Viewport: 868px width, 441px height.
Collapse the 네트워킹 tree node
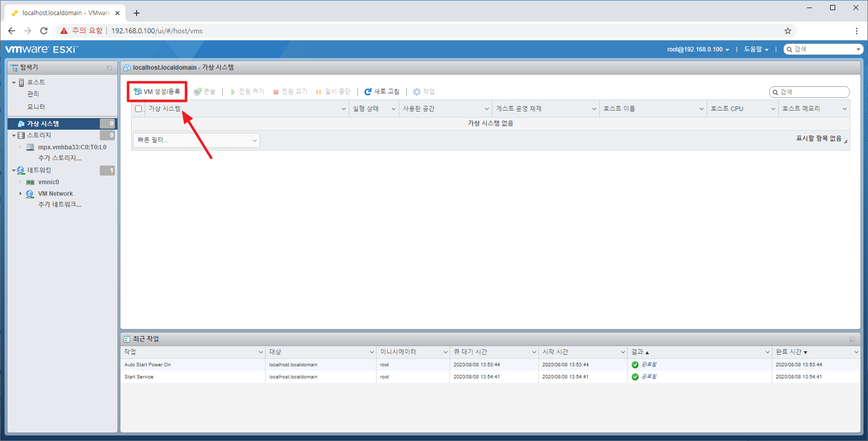[14, 171]
